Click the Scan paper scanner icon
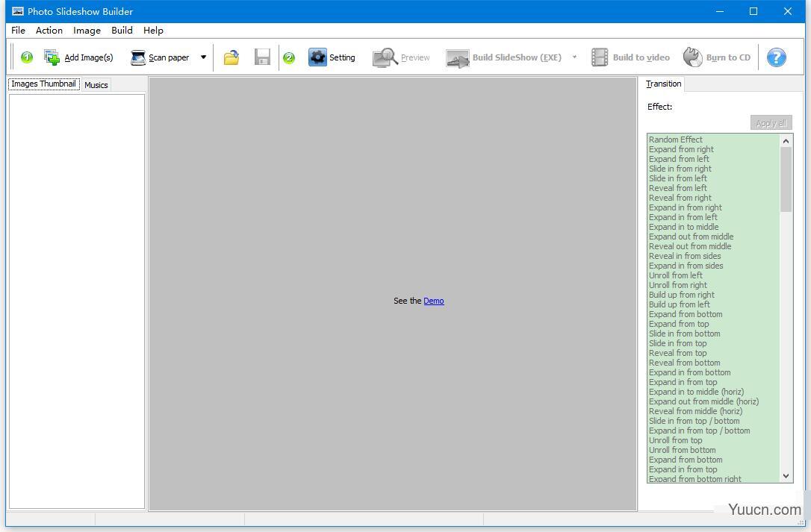The image size is (811, 532). click(137, 57)
